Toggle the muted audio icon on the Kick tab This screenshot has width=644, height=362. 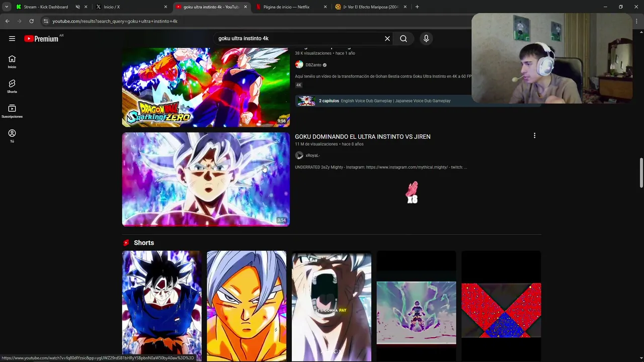click(x=77, y=7)
